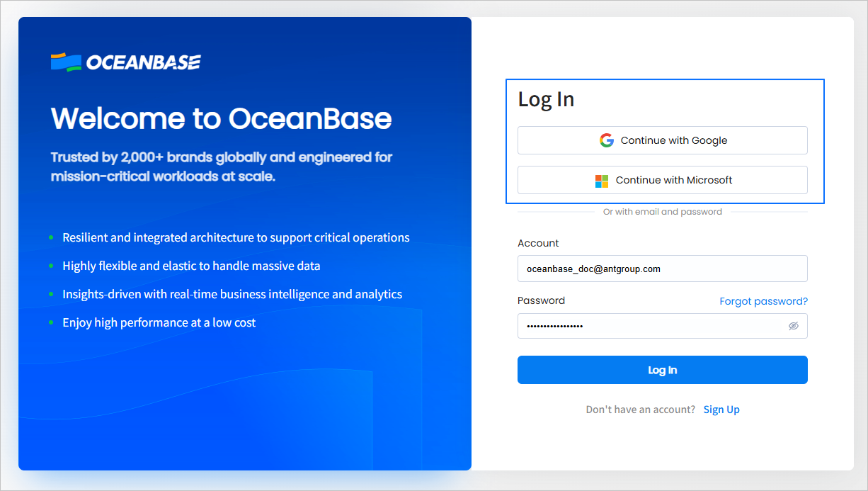Select the "Resilient and integrated architecture" bullet

pos(236,237)
